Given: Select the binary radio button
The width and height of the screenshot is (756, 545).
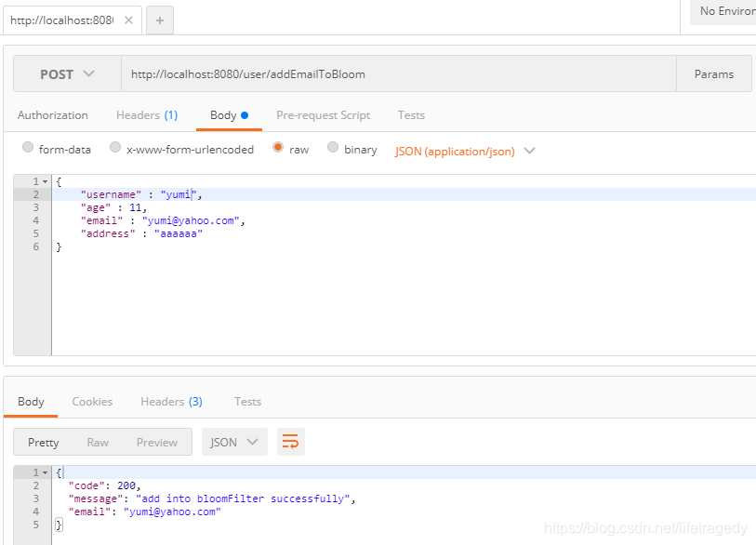Looking at the screenshot, I should tap(333, 147).
